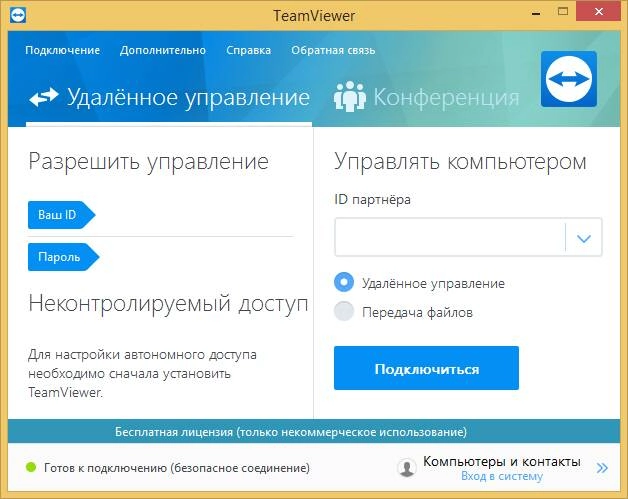Select the Удалённое управление radio button
Image resolution: width=628 pixels, height=499 pixels.
[344, 282]
